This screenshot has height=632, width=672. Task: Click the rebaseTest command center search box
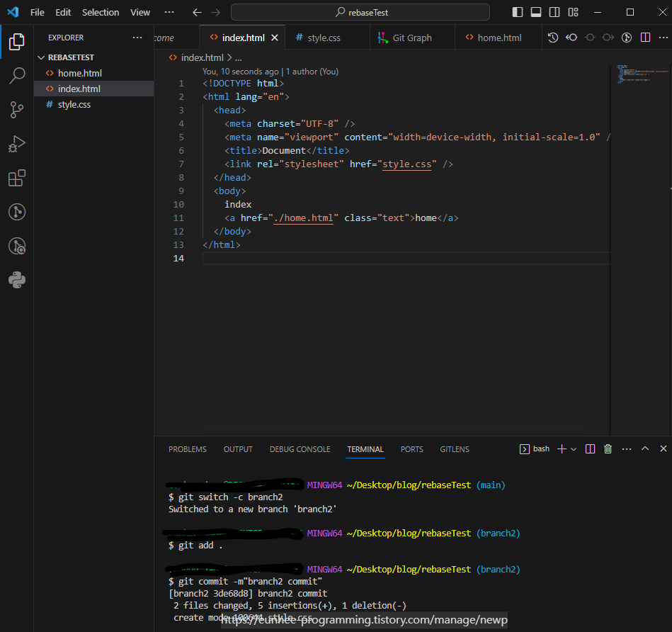click(x=360, y=12)
